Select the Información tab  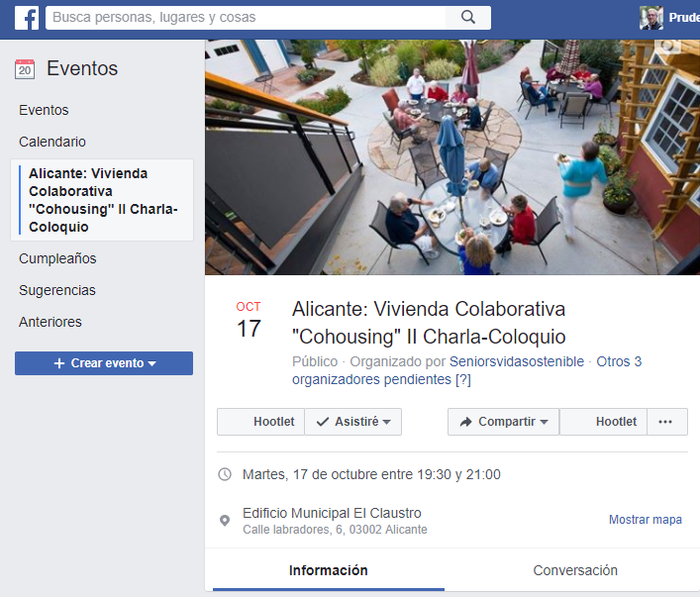point(329,570)
